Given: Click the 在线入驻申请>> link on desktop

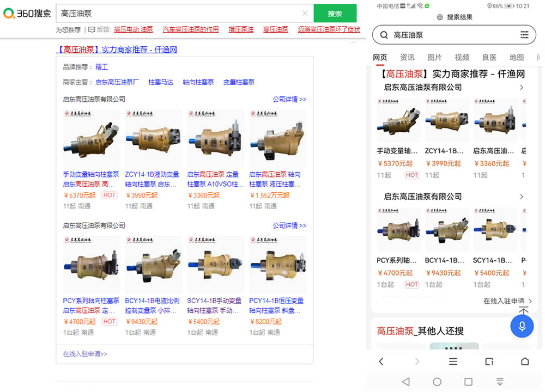Looking at the screenshot, I should tap(85, 354).
